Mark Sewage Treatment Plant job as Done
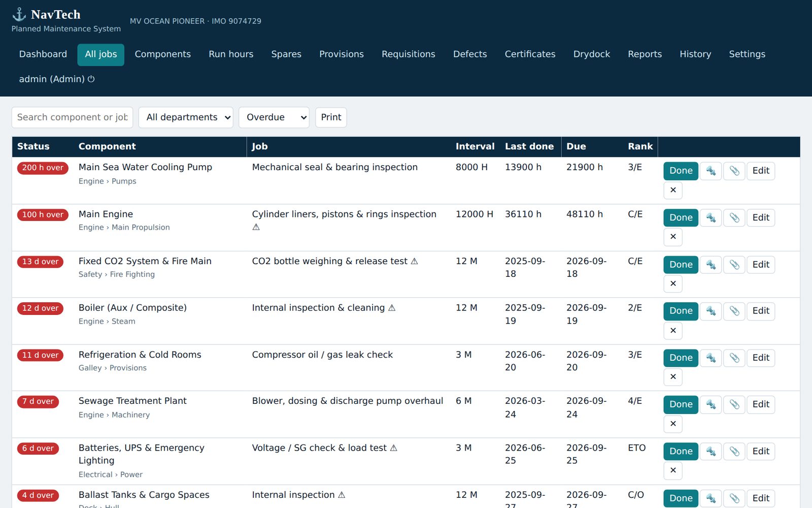 click(x=681, y=404)
